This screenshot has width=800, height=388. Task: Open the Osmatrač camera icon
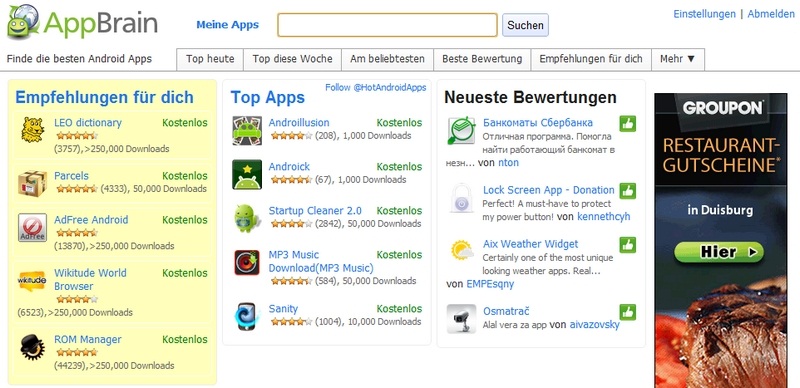tap(461, 319)
